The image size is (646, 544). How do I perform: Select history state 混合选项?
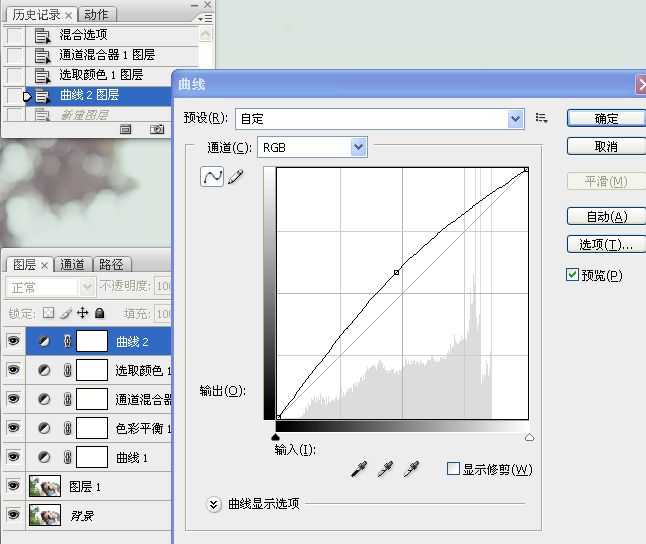click(112, 35)
